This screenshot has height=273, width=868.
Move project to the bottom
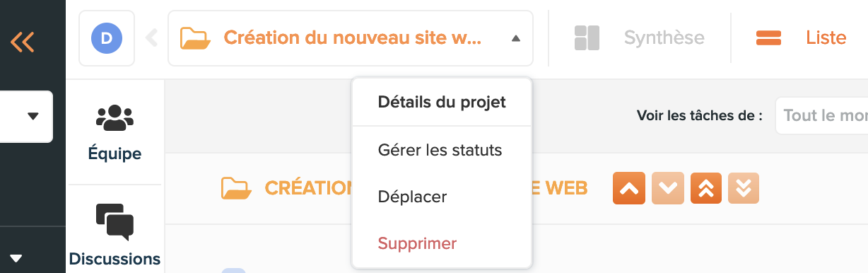[x=743, y=188]
